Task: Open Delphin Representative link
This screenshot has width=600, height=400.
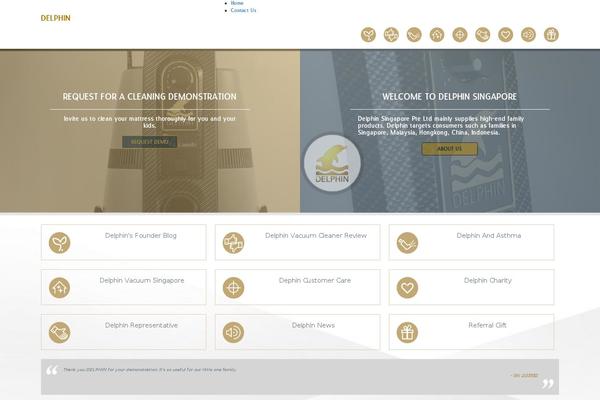Action: pyautogui.click(x=141, y=325)
